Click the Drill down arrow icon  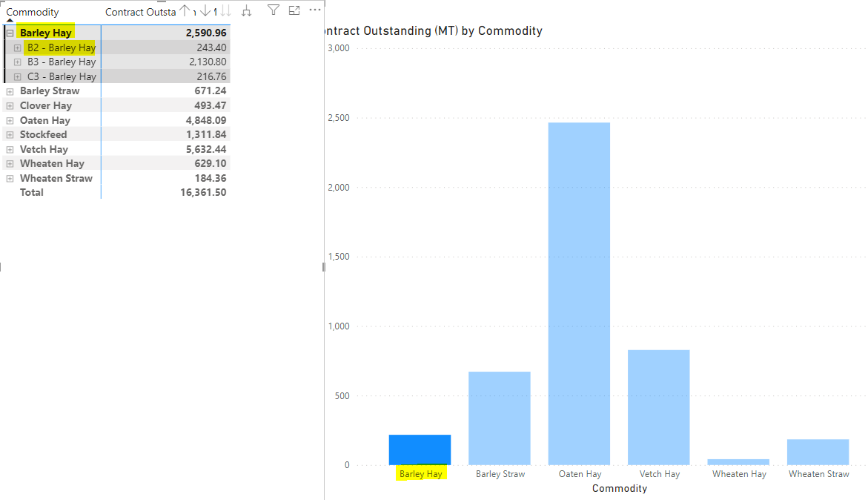tap(205, 10)
